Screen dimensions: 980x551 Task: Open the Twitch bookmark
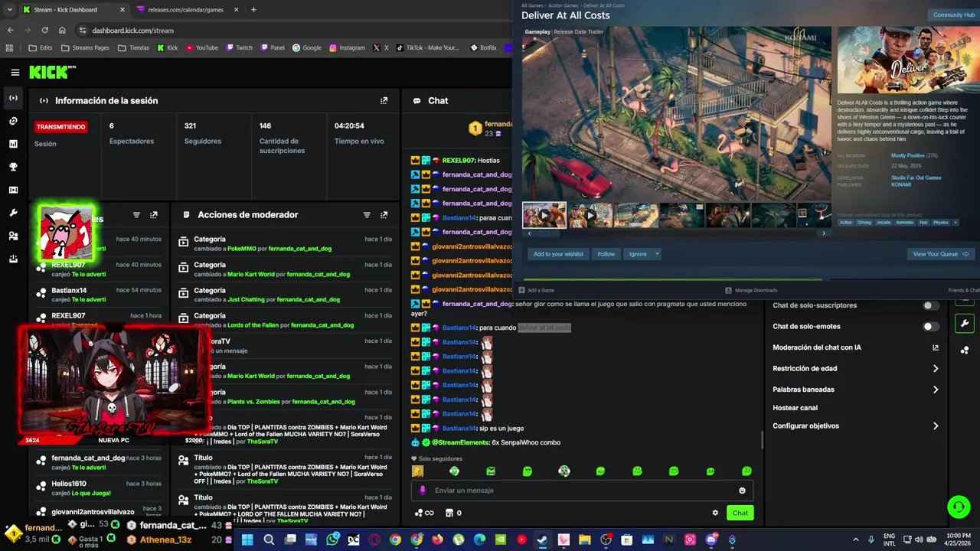(x=239, y=47)
